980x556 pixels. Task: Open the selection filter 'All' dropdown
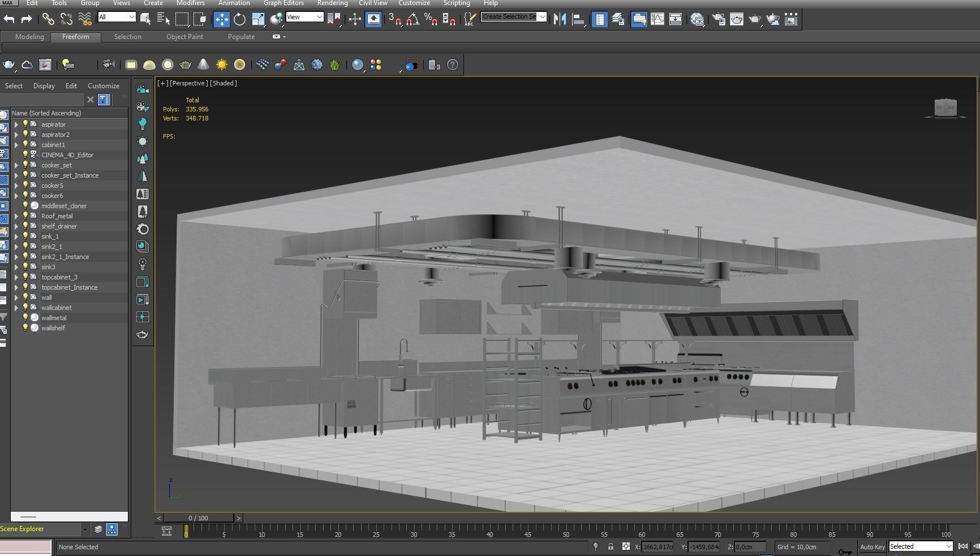117,17
